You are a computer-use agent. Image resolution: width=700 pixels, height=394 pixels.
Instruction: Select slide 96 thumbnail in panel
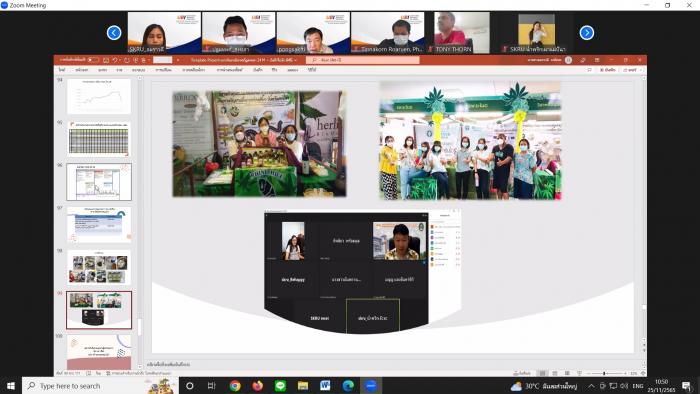click(99, 182)
